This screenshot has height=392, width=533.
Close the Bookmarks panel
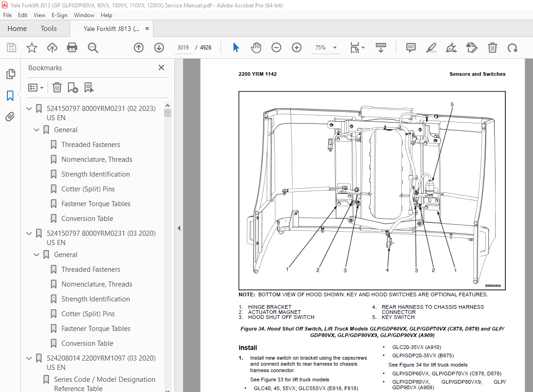click(x=161, y=67)
